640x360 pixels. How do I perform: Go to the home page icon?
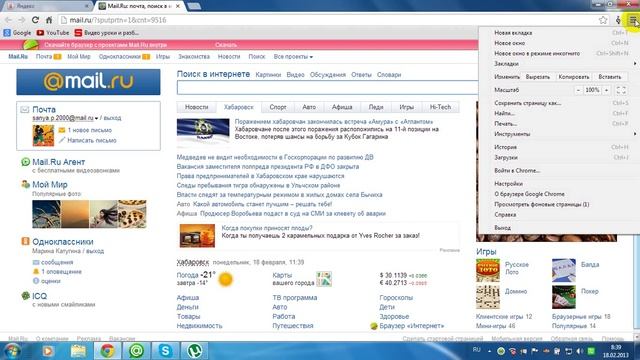(49, 20)
